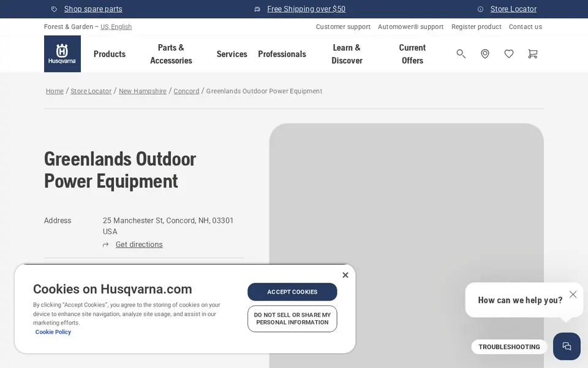
Task: Click Get directions link
Action: 139,245
